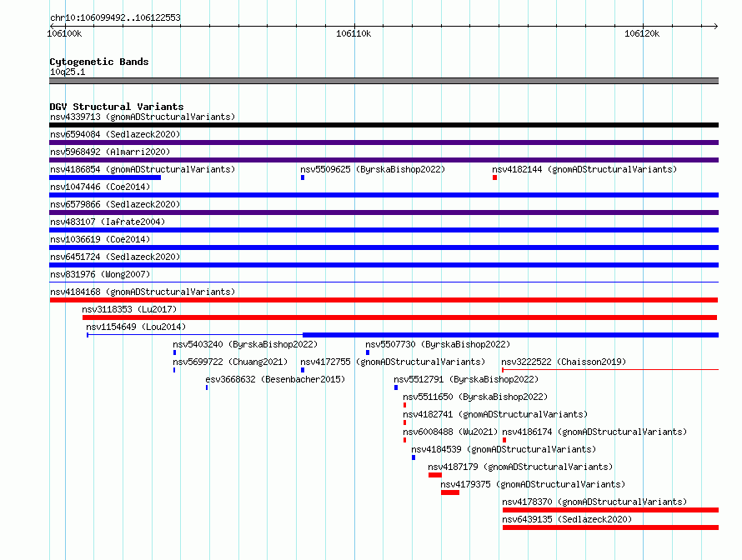Select the nsv4184539 blue marker

[x=414, y=457]
